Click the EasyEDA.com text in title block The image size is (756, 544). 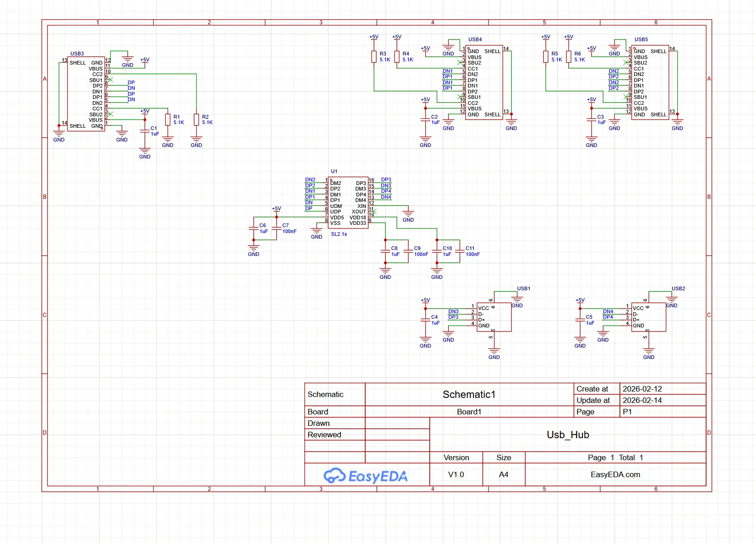pos(615,474)
